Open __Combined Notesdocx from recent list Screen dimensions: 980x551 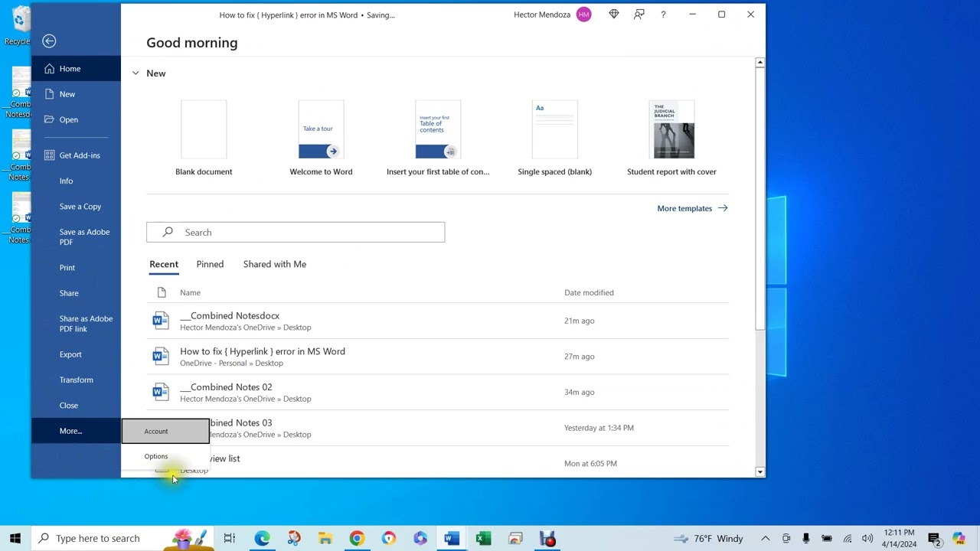438,321
